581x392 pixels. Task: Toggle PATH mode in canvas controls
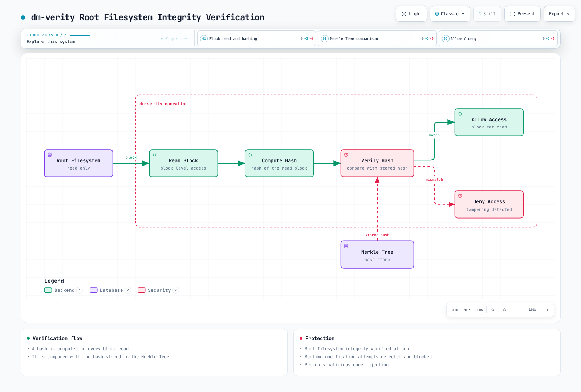tap(454, 310)
